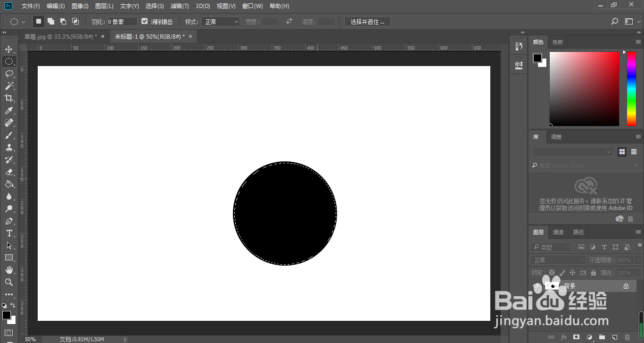Select the Elliptical Marquee tool in the toolbox
Image resolution: width=644 pixels, height=343 pixels.
point(8,61)
